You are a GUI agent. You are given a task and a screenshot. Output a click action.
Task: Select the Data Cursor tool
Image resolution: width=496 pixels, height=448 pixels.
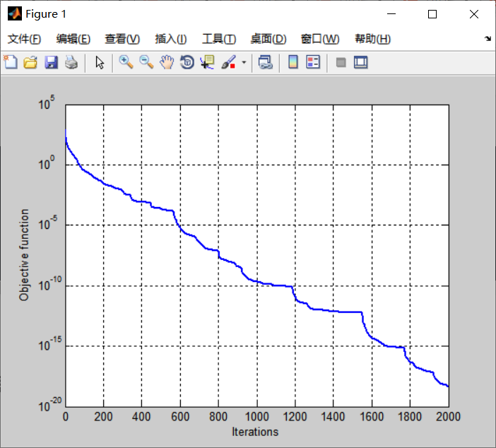pyautogui.click(x=208, y=62)
